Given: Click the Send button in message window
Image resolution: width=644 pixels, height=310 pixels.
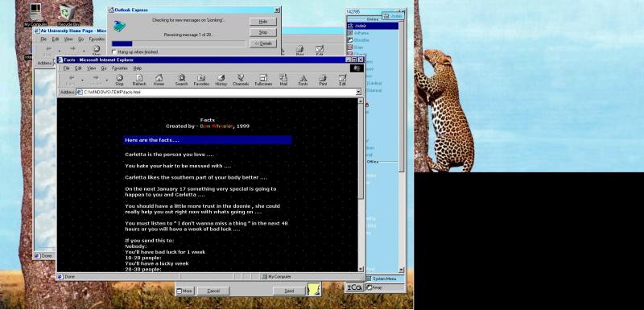Looking at the screenshot, I should click(x=290, y=291).
